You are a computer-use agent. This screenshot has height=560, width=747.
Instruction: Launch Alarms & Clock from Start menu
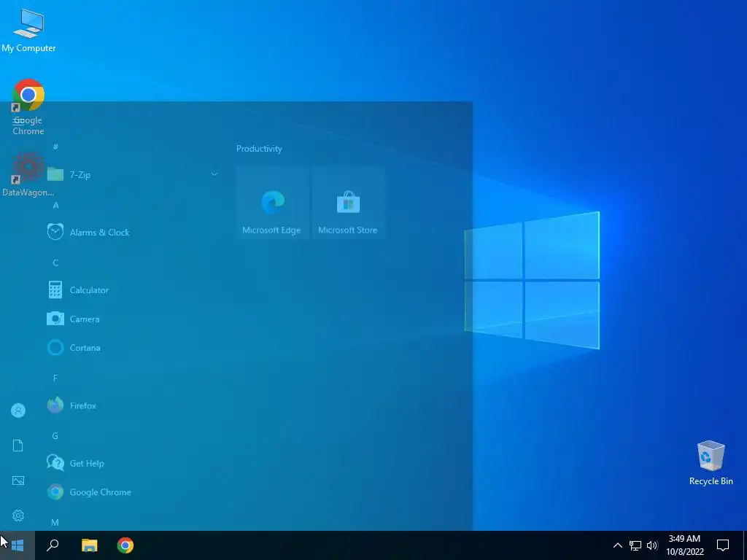click(133, 233)
